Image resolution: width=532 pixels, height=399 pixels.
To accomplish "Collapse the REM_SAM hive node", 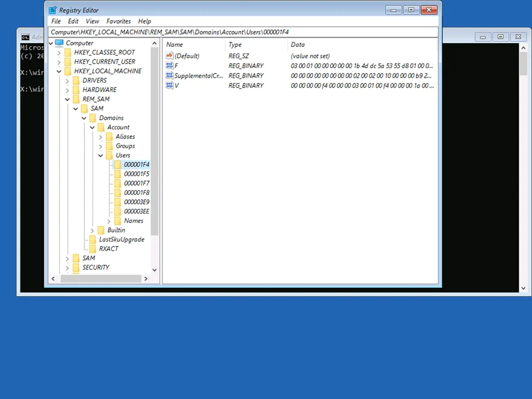I will pos(67,100).
